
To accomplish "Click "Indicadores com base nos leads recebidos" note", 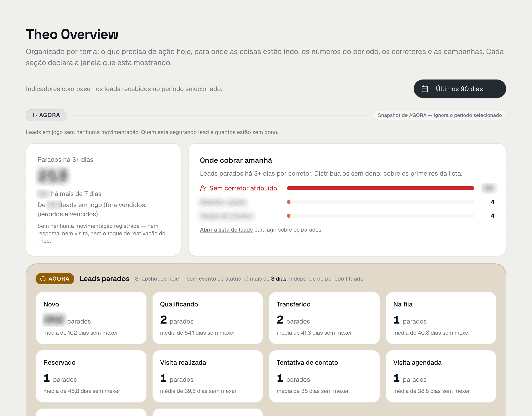I will (124, 89).
